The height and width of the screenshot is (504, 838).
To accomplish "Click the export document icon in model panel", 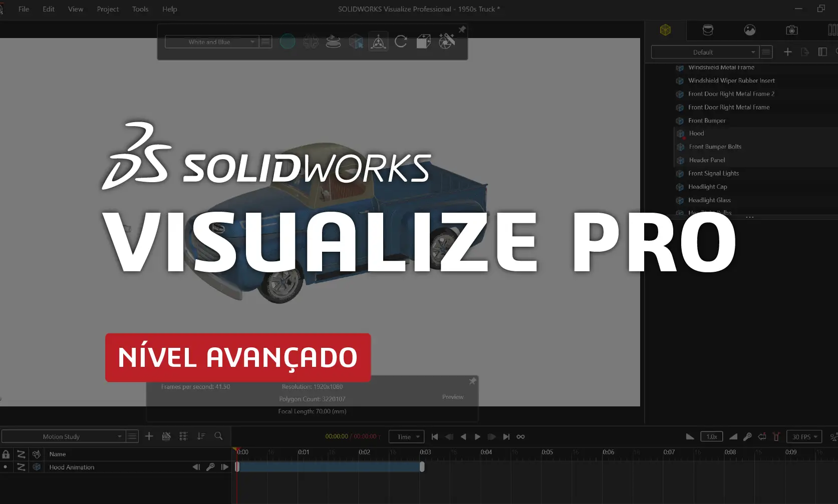I will point(805,52).
